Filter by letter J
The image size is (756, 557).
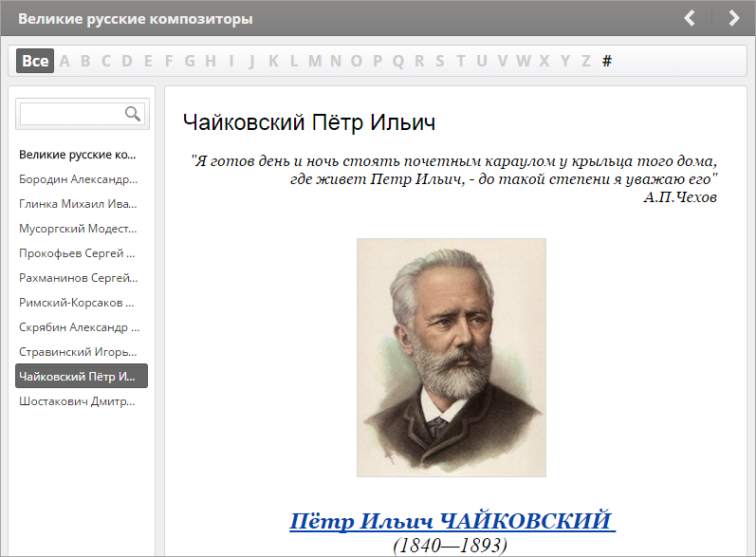click(251, 61)
